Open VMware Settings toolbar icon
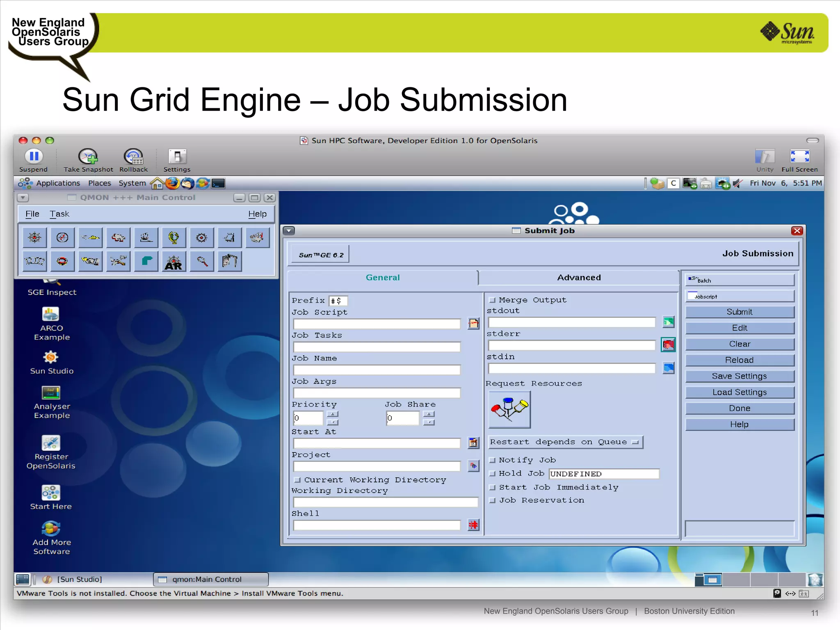 click(x=177, y=160)
